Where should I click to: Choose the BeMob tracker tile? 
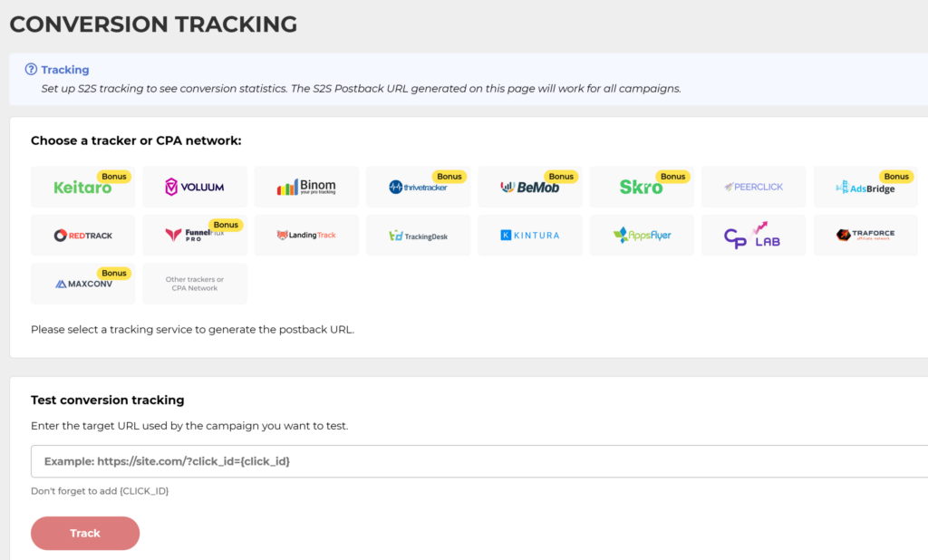(x=530, y=188)
